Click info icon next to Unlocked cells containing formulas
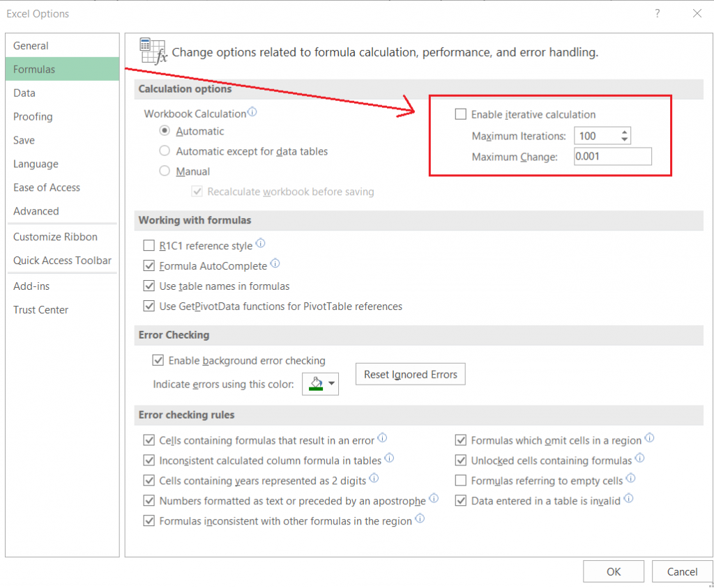 (639, 459)
